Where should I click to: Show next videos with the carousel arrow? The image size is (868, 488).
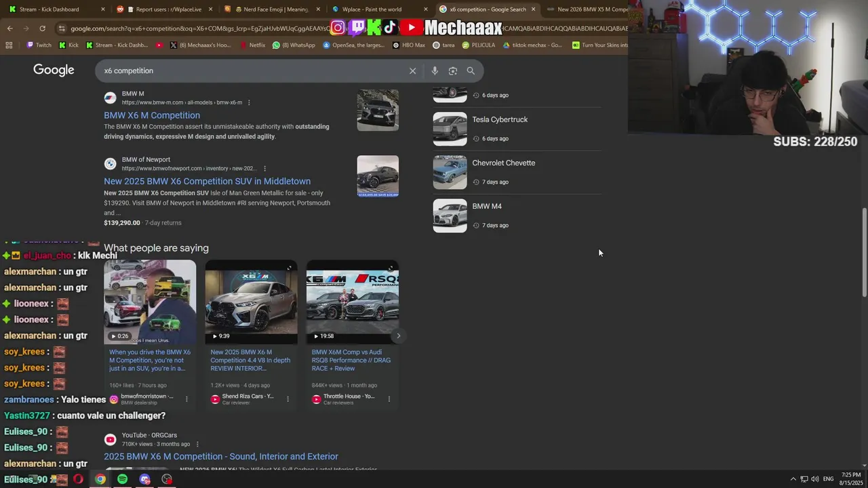(x=398, y=336)
